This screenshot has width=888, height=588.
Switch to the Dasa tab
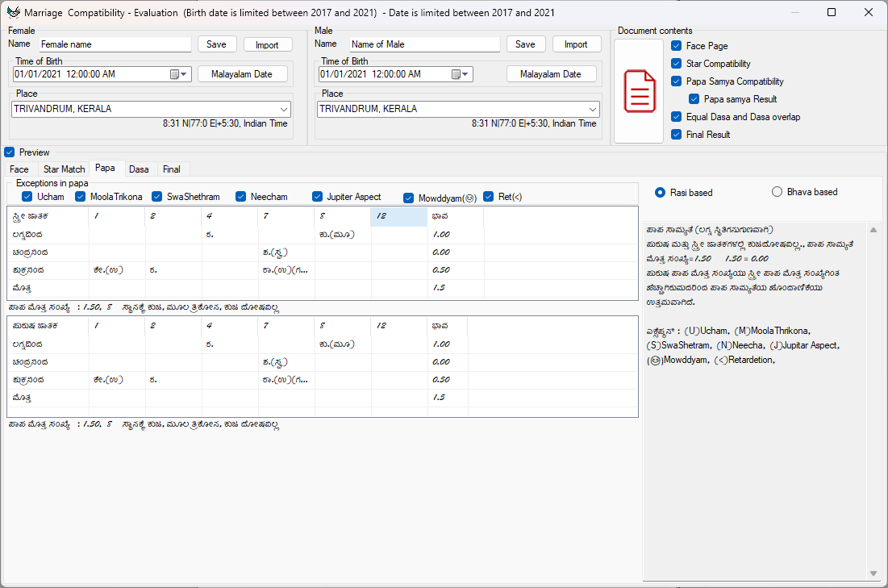tap(139, 169)
